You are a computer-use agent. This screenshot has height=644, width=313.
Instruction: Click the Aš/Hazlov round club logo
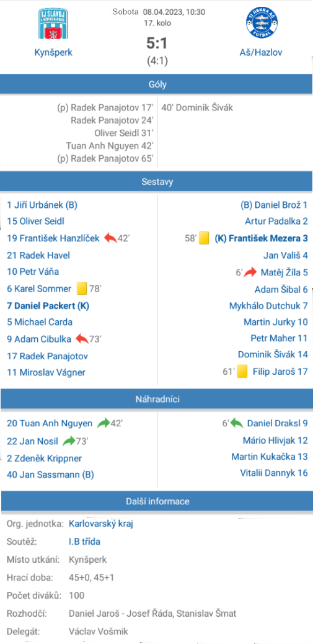tap(260, 24)
